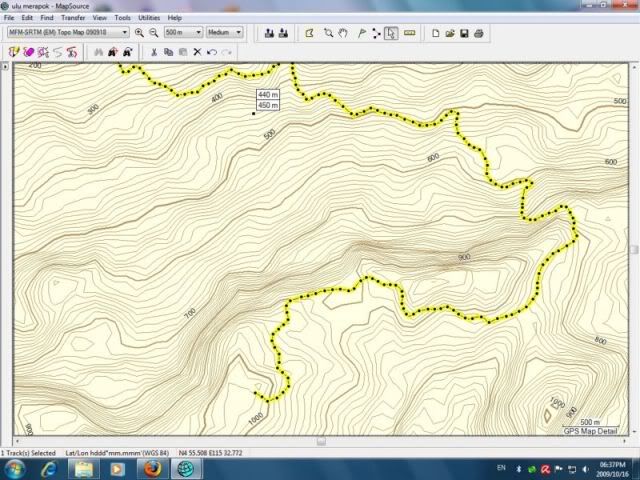This screenshot has width=640, height=480.
Task: Toggle the Zoom rectangle tool
Action: click(326, 33)
